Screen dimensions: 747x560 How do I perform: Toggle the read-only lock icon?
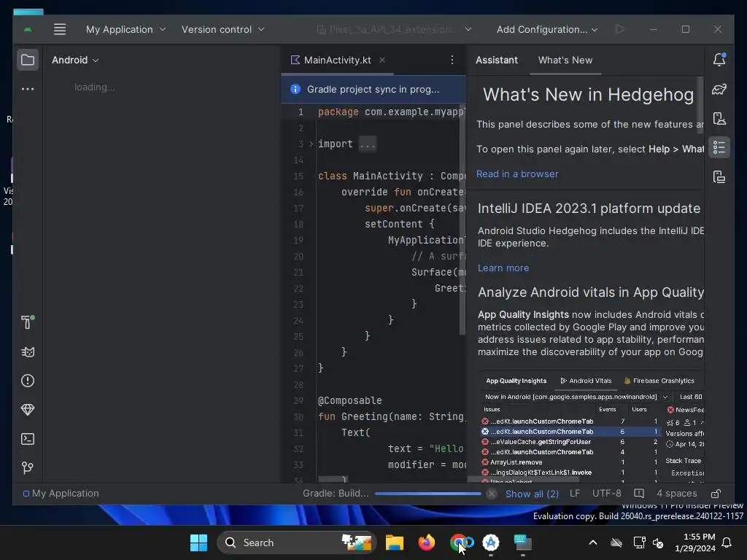[716, 494]
